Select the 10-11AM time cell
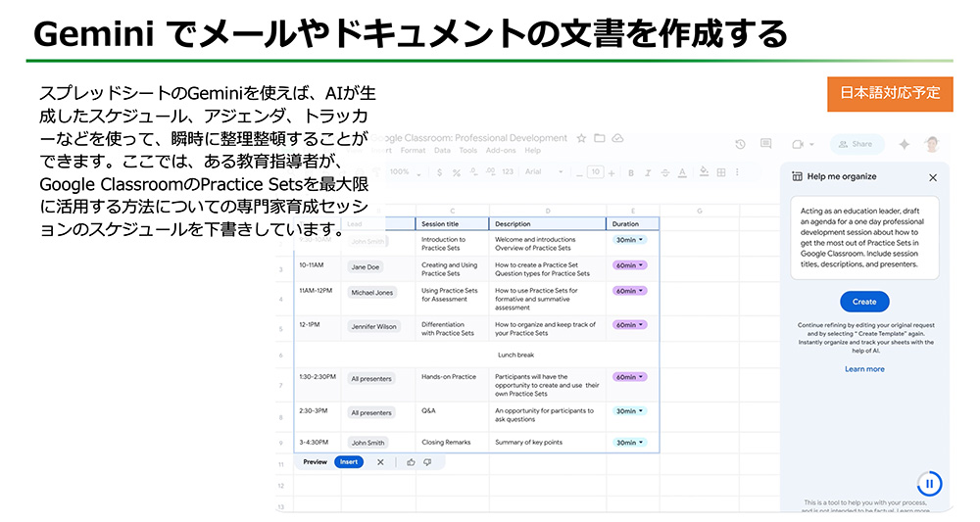 point(318,269)
